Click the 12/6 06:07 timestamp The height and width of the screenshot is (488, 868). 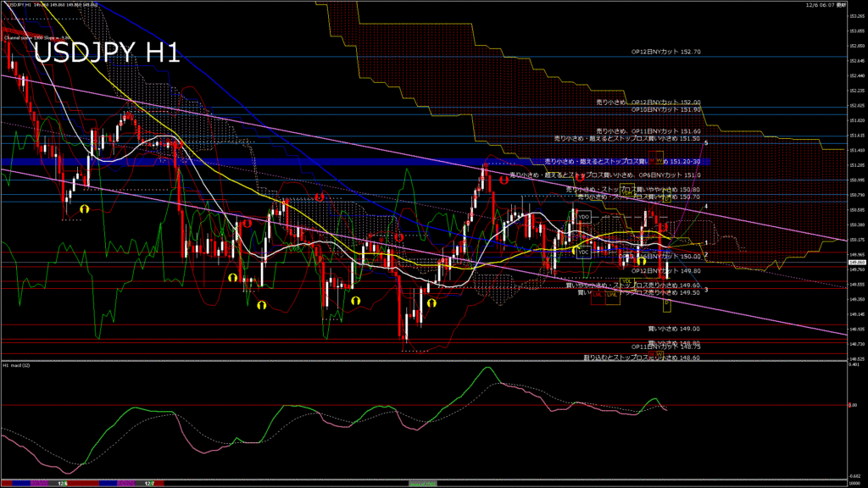[x=826, y=5]
